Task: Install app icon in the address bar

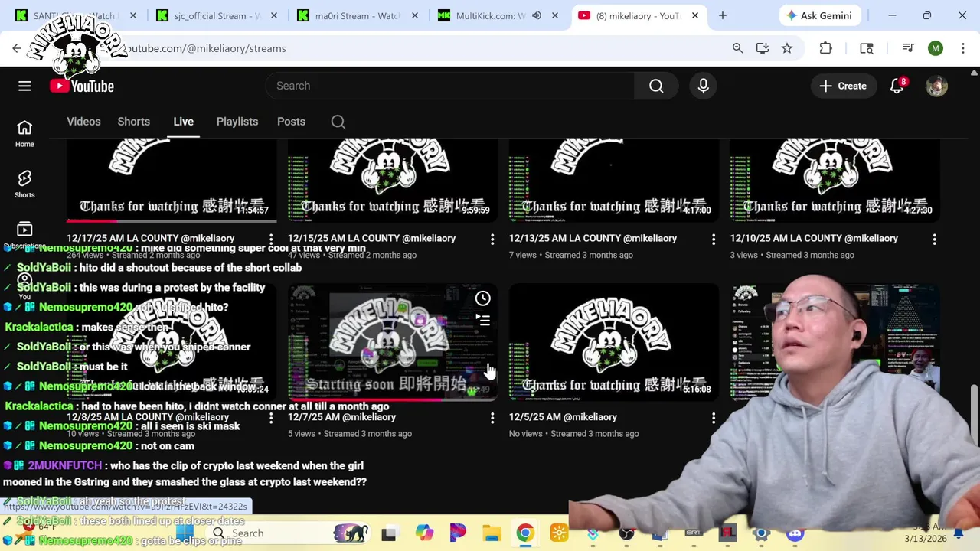Action: click(x=762, y=48)
